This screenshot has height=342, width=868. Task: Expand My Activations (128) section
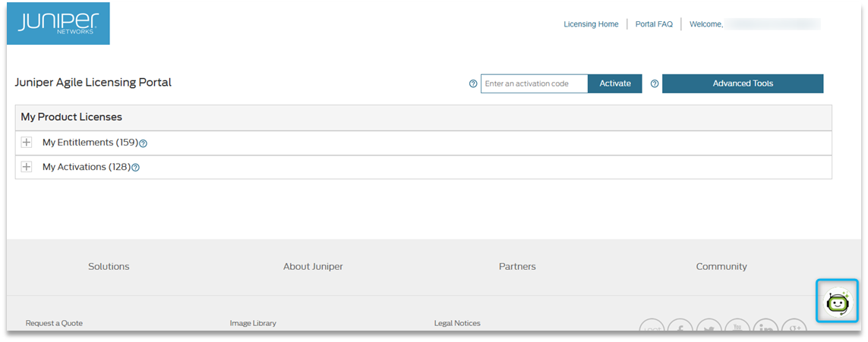(26, 167)
